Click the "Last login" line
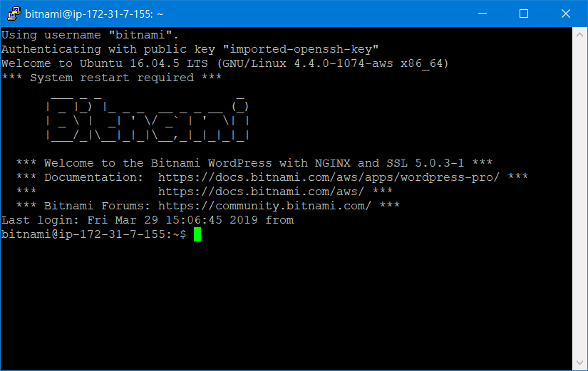This screenshot has height=371, width=588. tap(147, 220)
